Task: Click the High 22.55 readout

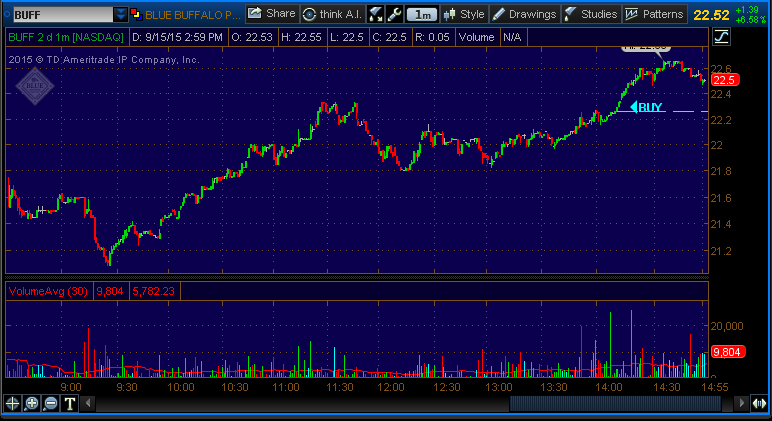Action: click(x=301, y=37)
